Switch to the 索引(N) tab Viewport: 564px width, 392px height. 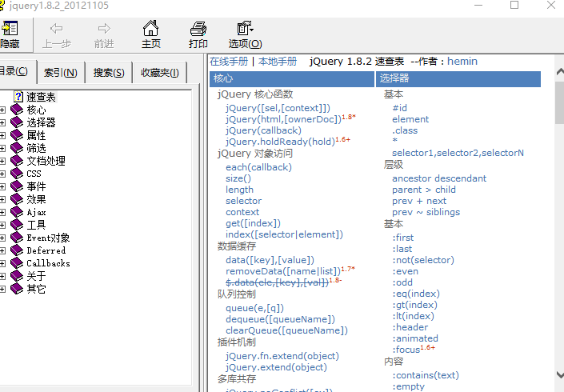(61, 73)
